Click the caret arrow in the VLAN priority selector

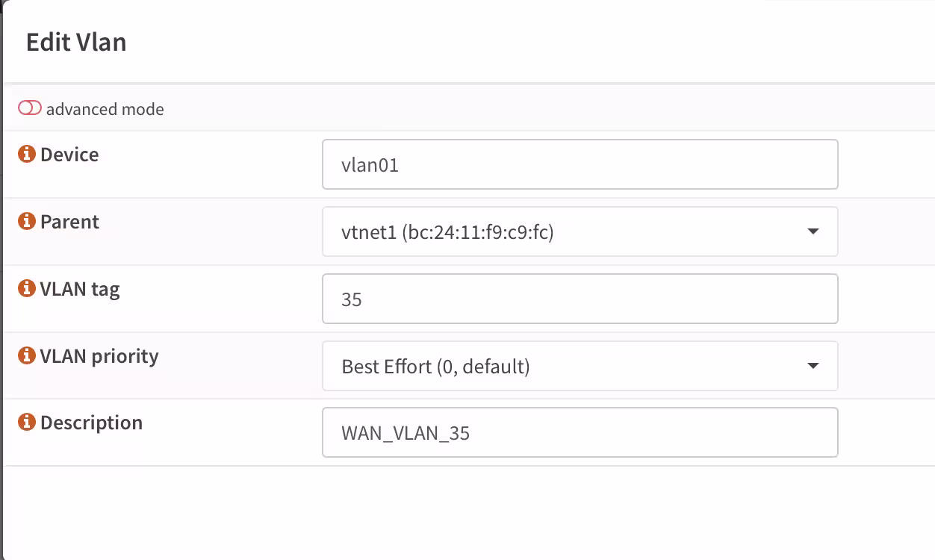pos(813,367)
